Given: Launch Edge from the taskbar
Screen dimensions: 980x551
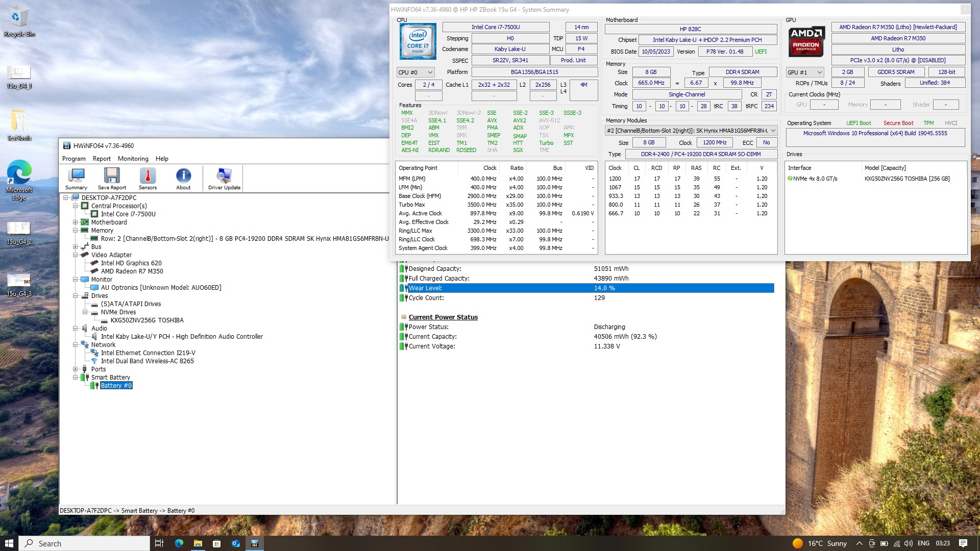Looking at the screenshot, I should [x=179, y=543].
